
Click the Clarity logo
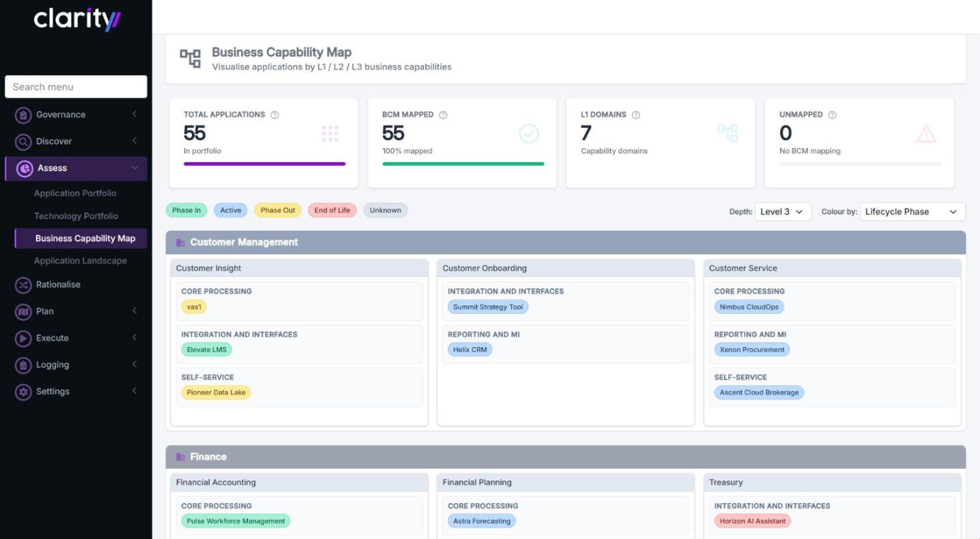coord(77,19)
